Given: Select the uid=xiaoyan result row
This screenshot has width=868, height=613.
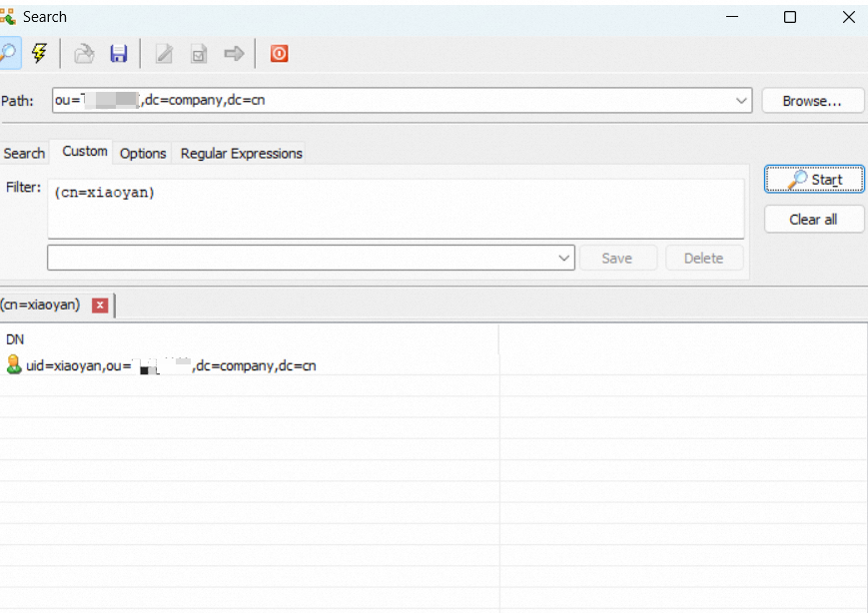Looking at the screenshot, I should [249, 365].
